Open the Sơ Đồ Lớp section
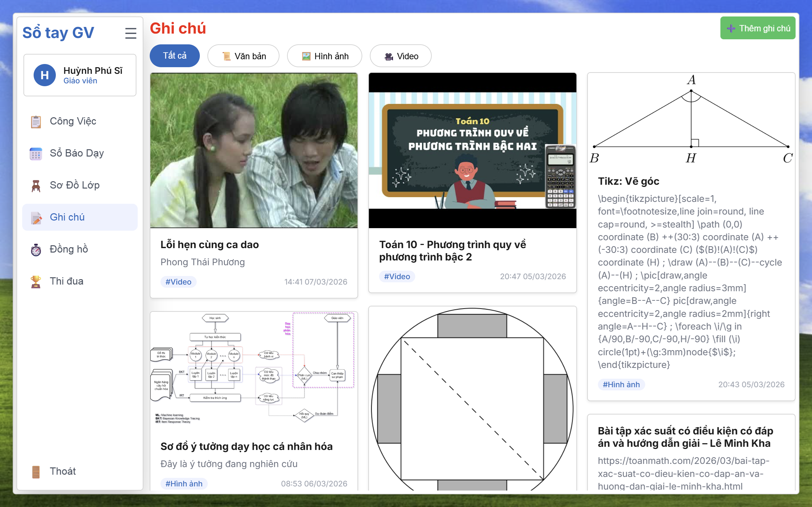Viewport: 812px width, 507px height. 75,185
